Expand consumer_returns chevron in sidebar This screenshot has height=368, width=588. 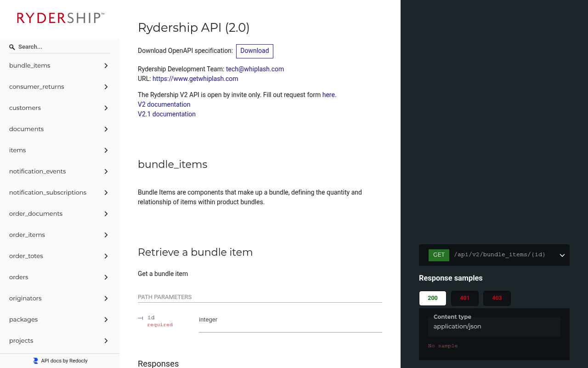pyautogui.click(x=106, y=87)
